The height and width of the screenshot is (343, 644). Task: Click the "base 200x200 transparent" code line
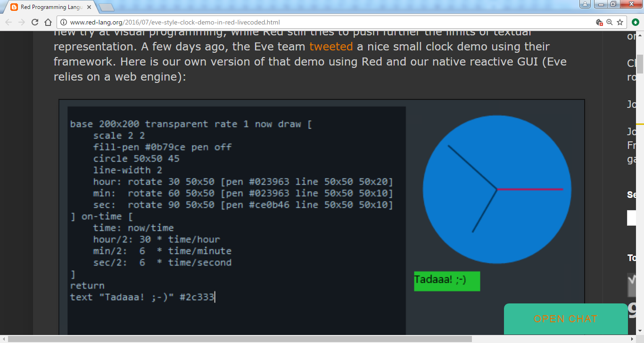pyautogui.click(x=191, y=124)
